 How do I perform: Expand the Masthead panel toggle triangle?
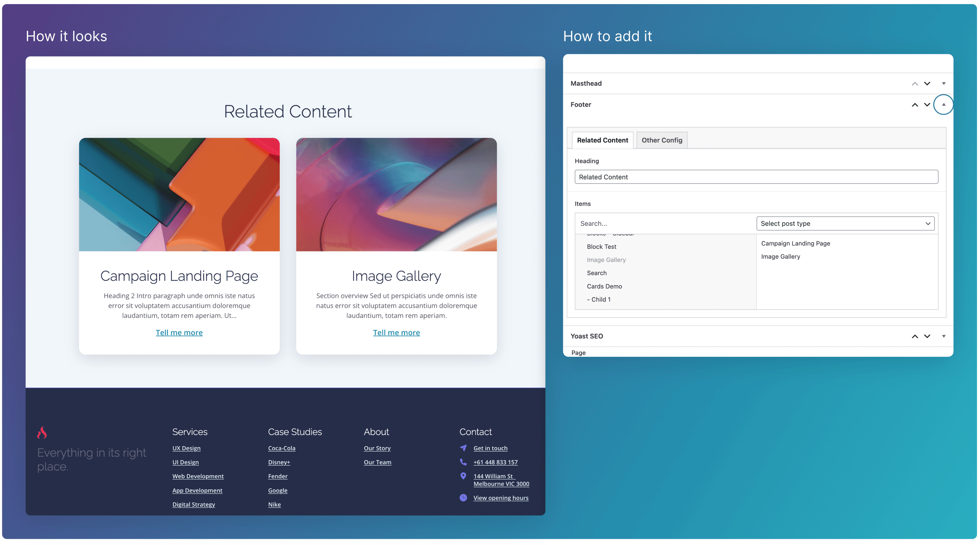pyautogui.click(x=943, y=84)
